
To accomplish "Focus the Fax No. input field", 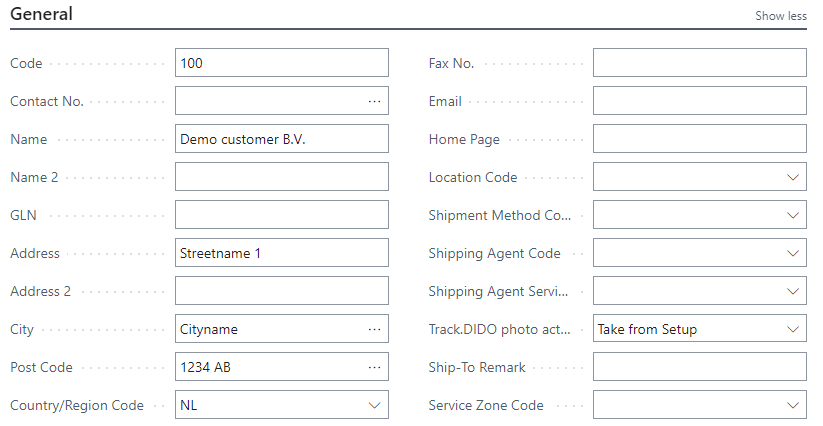I will 700,63.
